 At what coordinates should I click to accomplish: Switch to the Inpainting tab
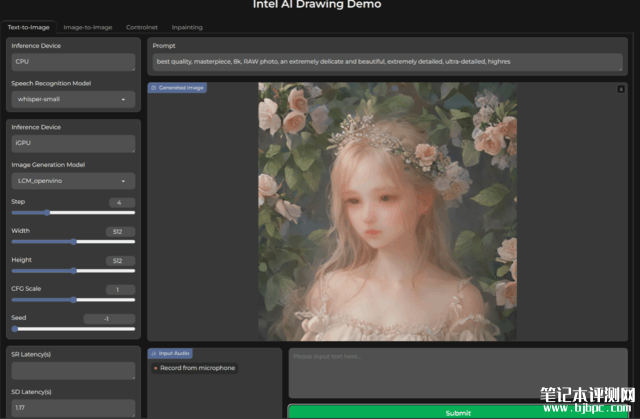pyautogui.click(x=187, y=27)
